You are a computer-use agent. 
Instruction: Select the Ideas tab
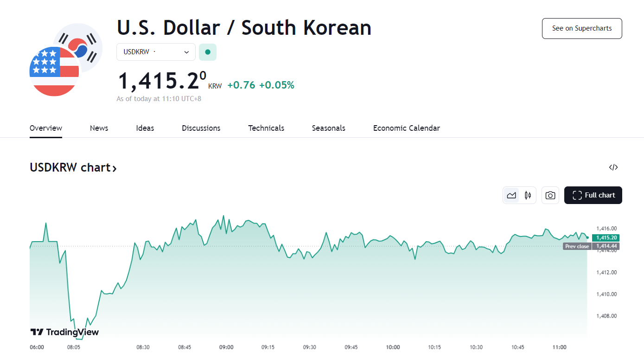click(x=145, y=128)
